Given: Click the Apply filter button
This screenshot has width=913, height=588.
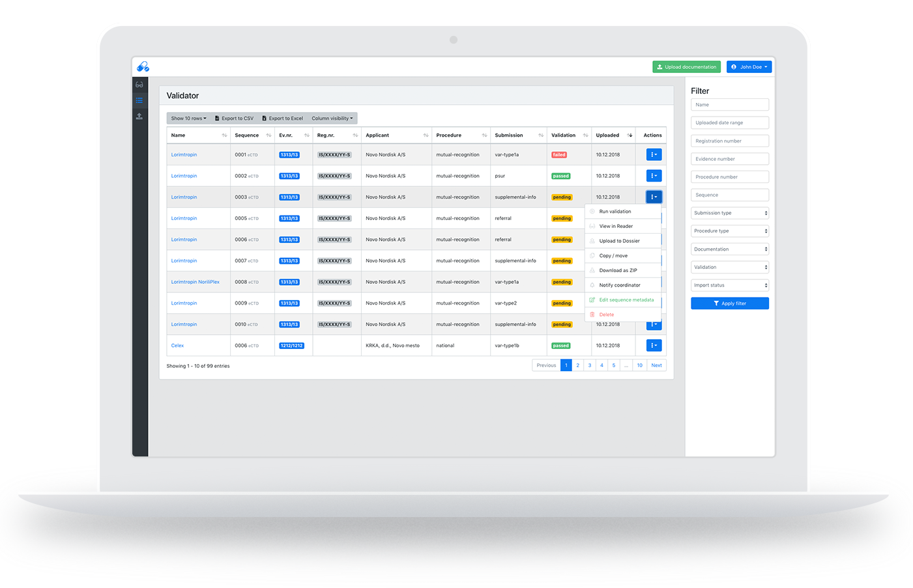Looking at the screenshot, I should coord(729,303).
